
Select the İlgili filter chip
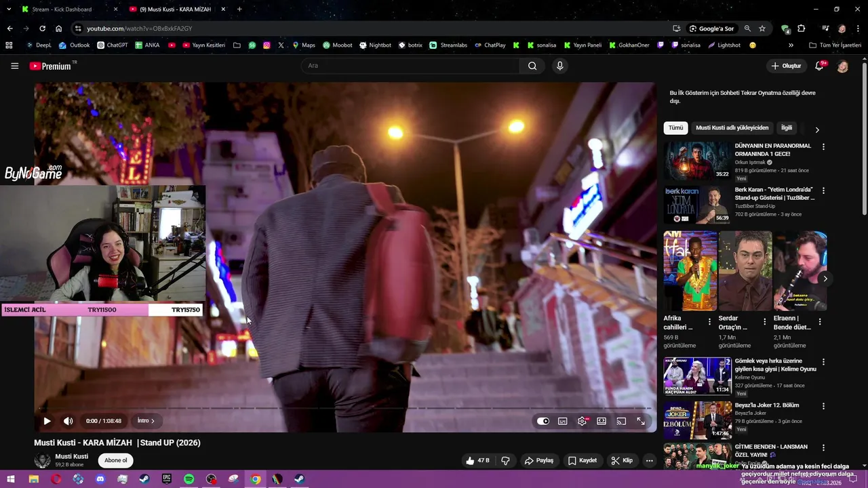coord(787,128)
